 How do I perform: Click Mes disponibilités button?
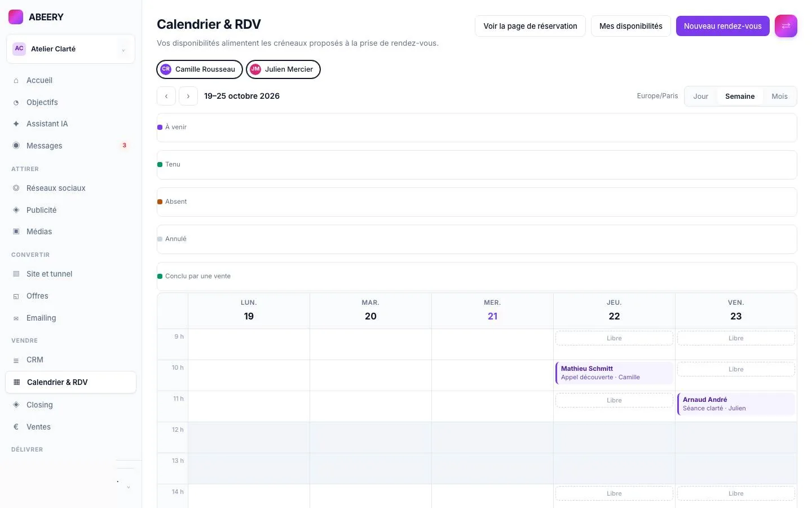coord(631,26)
